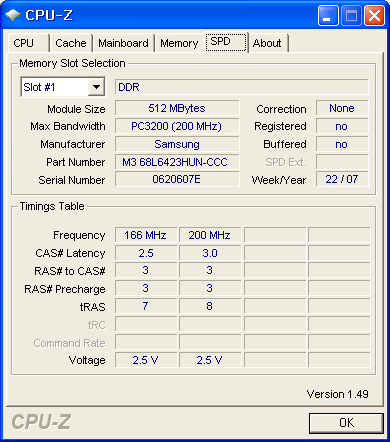This screenshot has height=442, width=390.
Task: Click the Timings Table group heading
Action: [52, 206]
